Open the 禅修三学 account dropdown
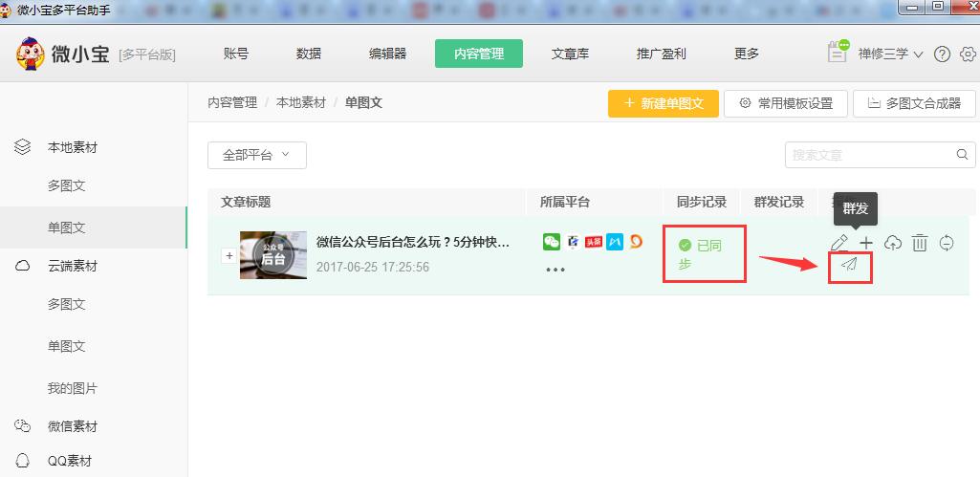This screenshot has width=980, height=477. (891, 54)
